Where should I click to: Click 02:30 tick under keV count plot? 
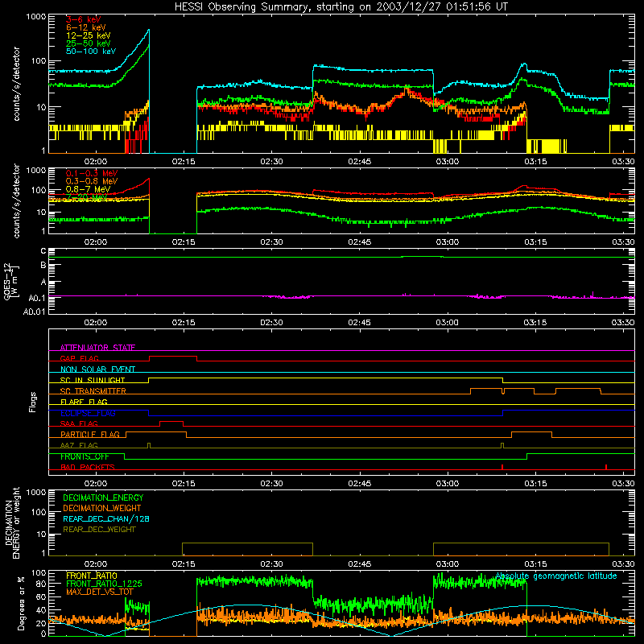271,162
